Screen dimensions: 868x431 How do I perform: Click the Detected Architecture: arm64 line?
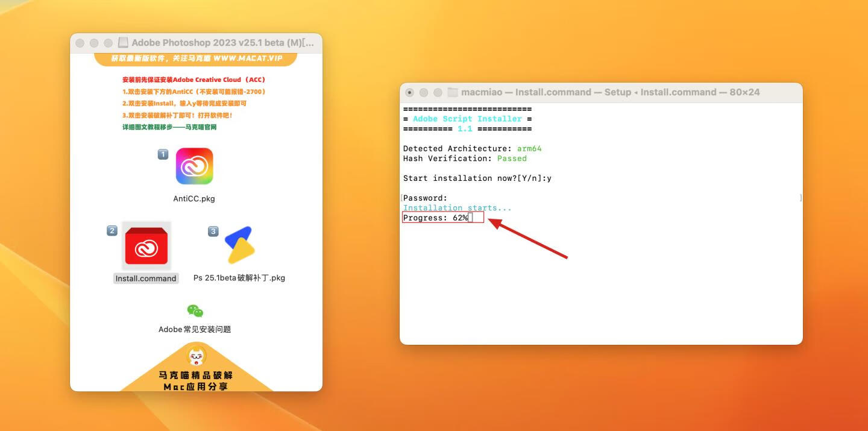point(473,148)
